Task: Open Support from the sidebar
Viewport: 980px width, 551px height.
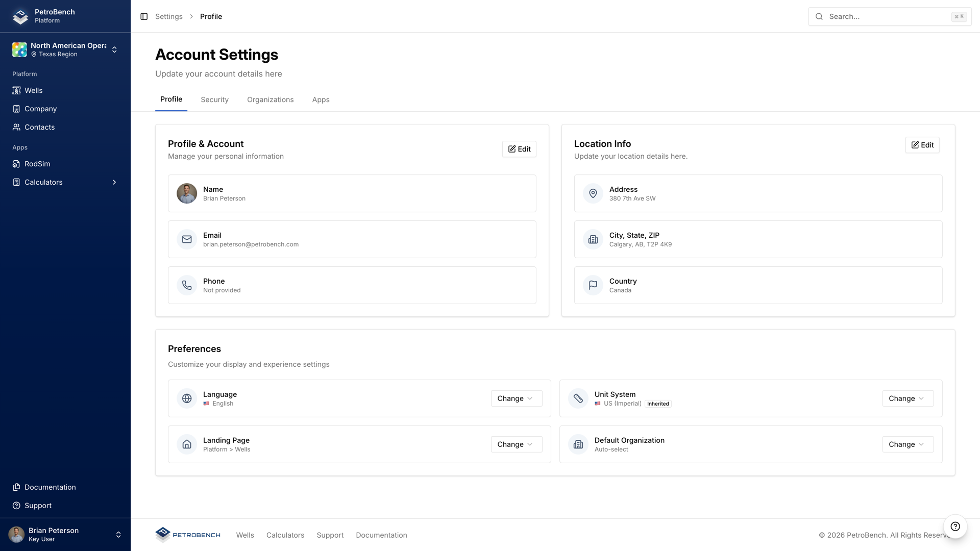Action: [38, 506]
